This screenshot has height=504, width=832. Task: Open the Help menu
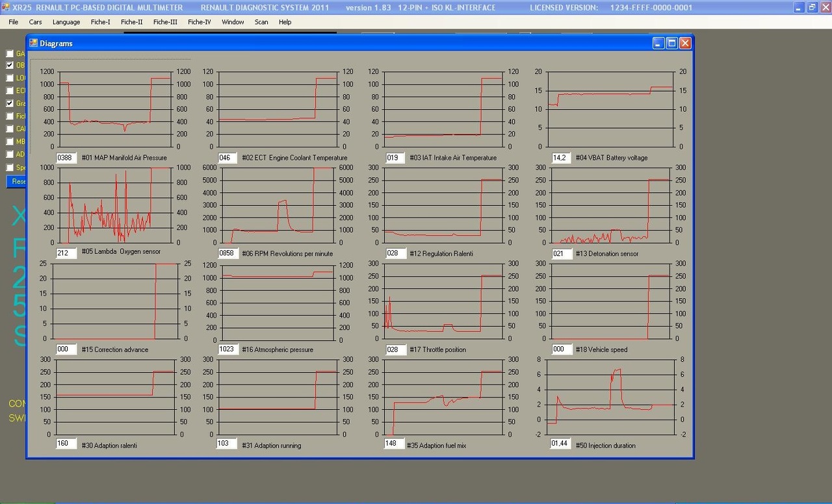click(285, 22)
